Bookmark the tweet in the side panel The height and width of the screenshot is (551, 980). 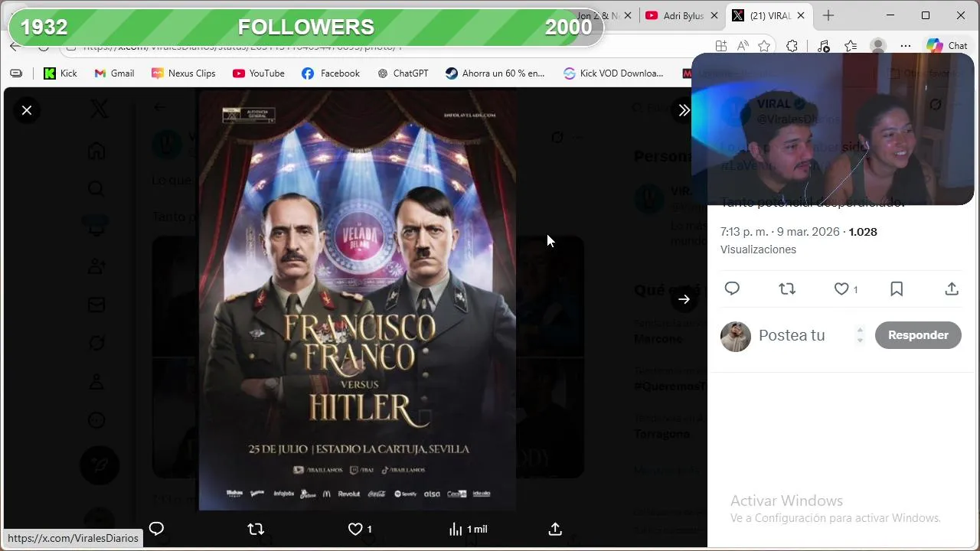(x=897, y=289)
